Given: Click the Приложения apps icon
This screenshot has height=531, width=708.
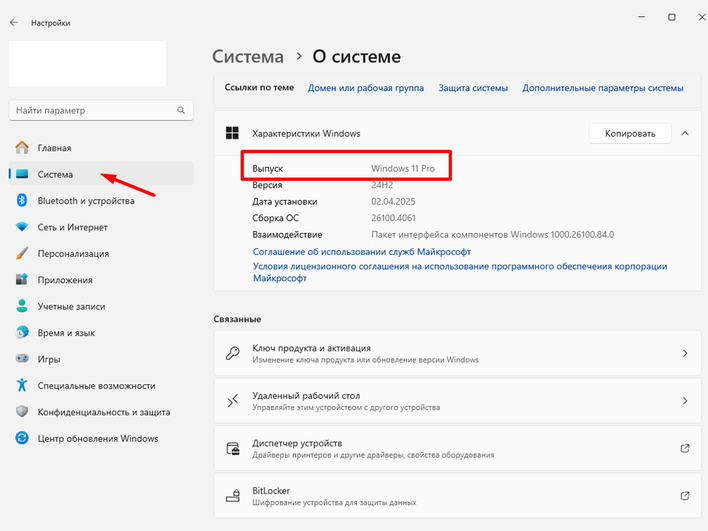Looking at the screenshot, I should 22,279.
